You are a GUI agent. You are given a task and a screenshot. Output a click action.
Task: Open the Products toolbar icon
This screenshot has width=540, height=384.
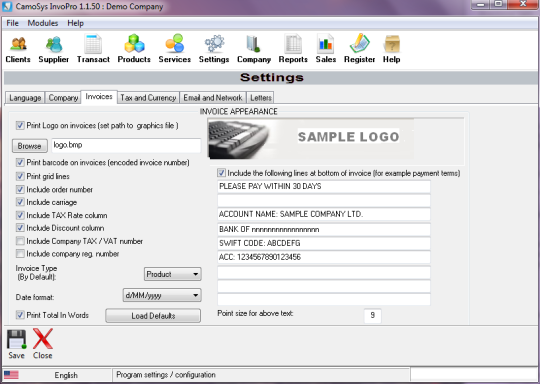pos(134,49)
